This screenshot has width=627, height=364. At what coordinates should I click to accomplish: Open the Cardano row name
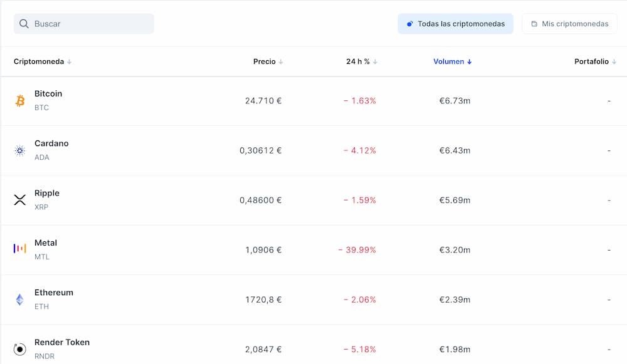[x=51, y=143]
